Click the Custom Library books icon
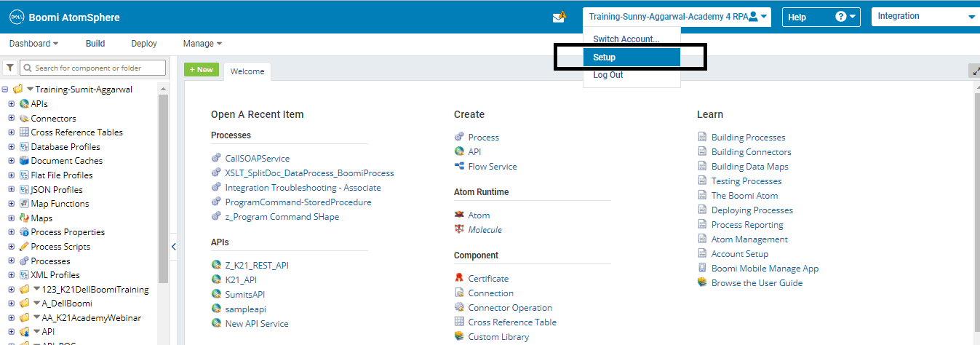 [x=459, y=336]
